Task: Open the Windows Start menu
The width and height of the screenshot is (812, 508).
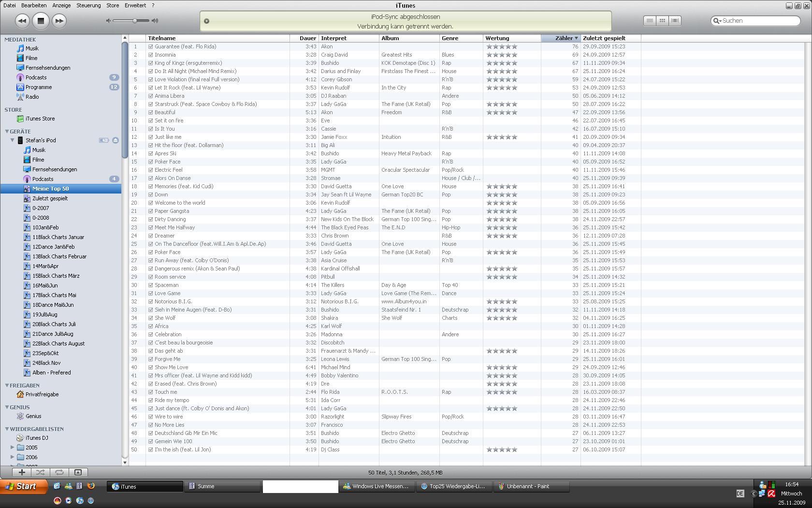Action: 24,486
